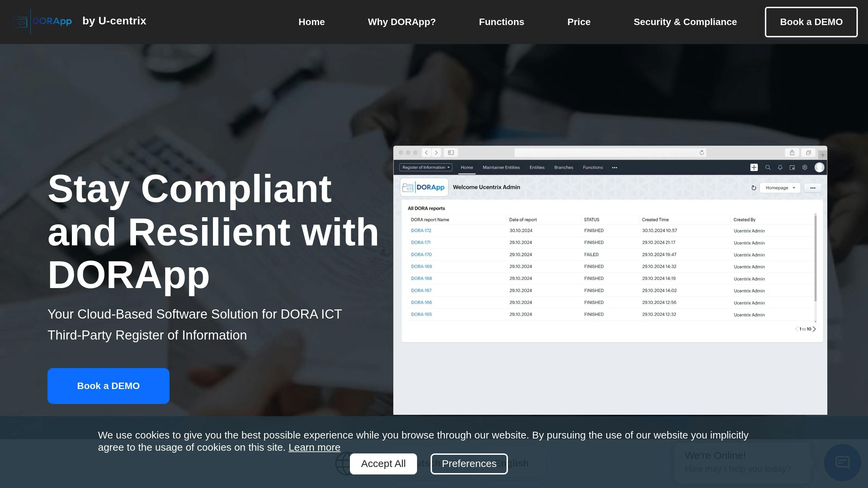Click the DORApp logo in the site header
The image size is (868, 488).
coord(42,21)
